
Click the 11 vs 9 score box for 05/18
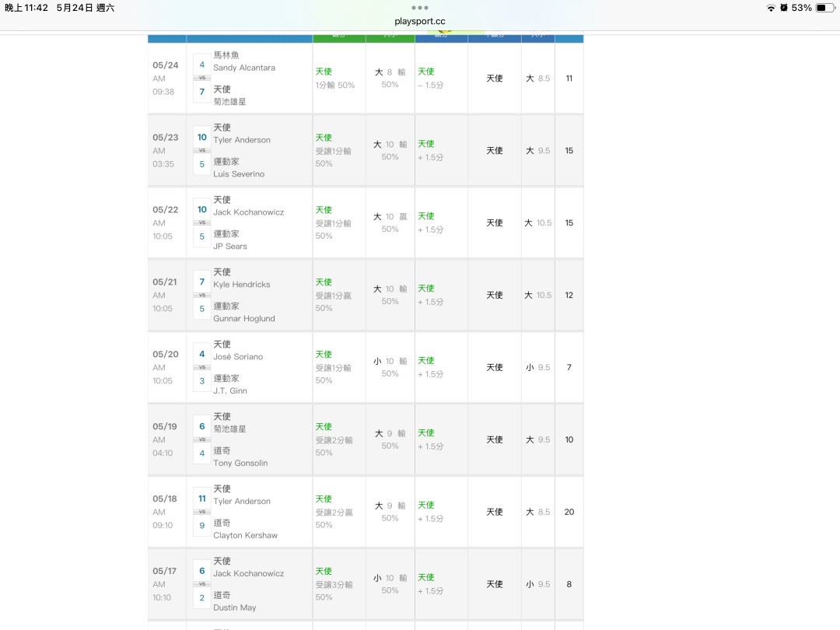coord(201,512)
